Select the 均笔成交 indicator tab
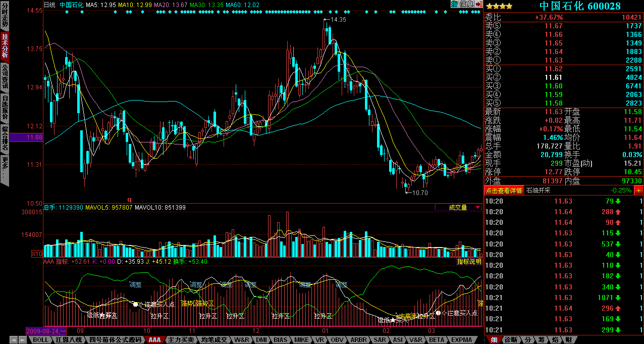The height and width of the screenshot is (344, 644). pyautogui.click(x=214, y=340)
